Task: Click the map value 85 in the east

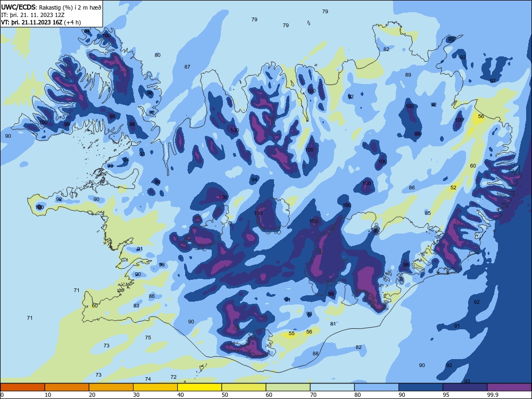Action: [x=428, y=213]
